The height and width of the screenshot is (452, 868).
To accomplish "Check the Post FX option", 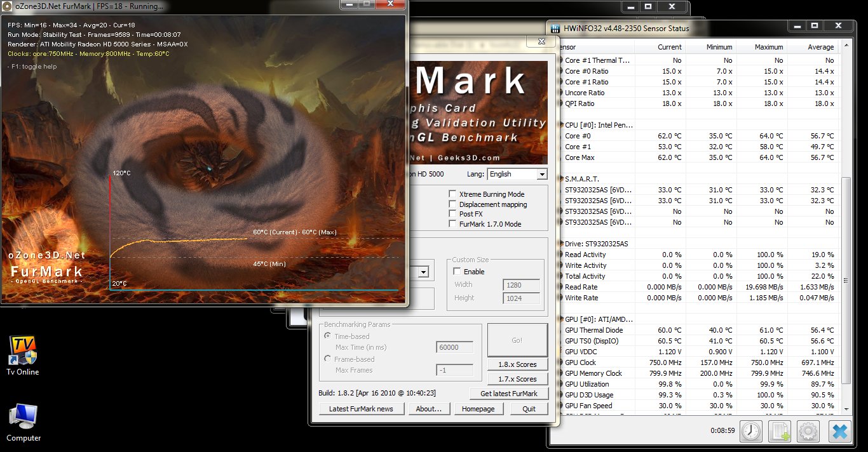I will [x=452, y=214].
